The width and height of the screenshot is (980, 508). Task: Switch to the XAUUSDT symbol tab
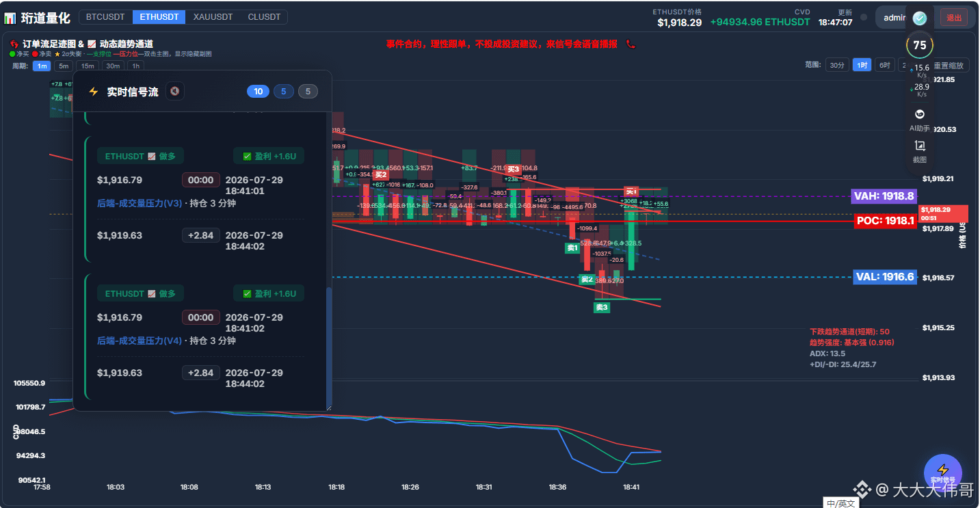213,17
